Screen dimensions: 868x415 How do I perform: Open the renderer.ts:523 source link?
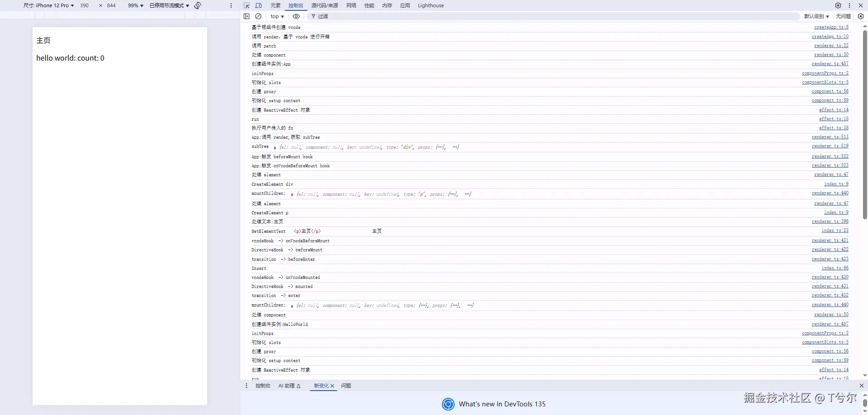[x=830, y=165]
